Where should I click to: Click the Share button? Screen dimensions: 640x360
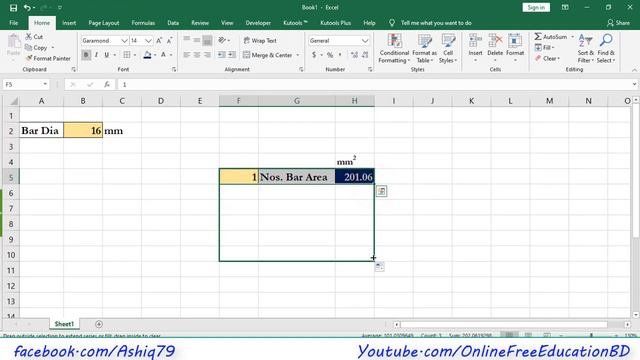click(618, 23)
